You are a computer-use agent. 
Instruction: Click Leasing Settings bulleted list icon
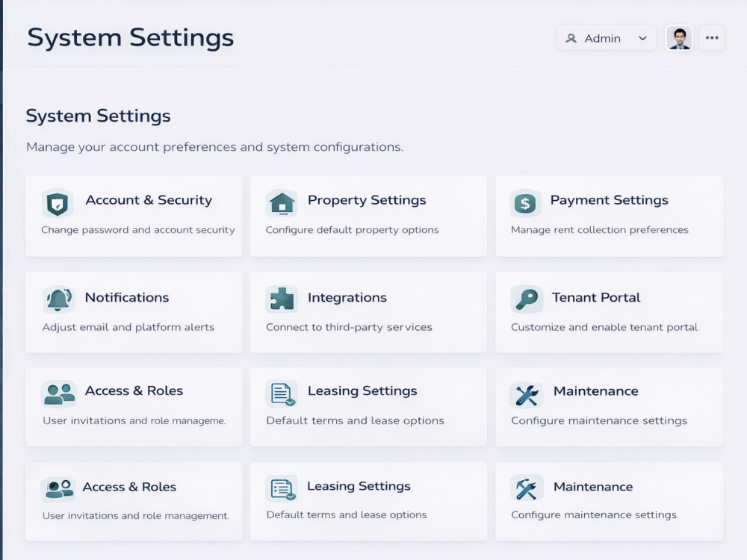click(x=282, y=488)
